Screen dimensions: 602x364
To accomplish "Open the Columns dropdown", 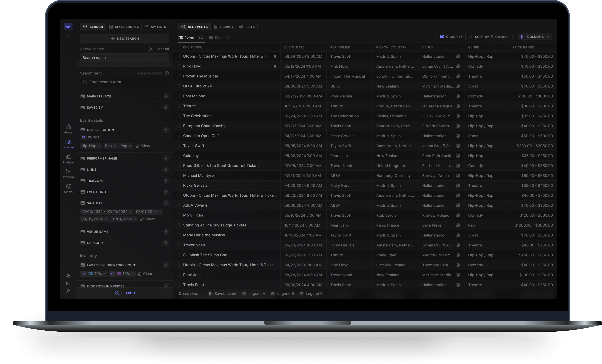I will [x=535, y=37].
